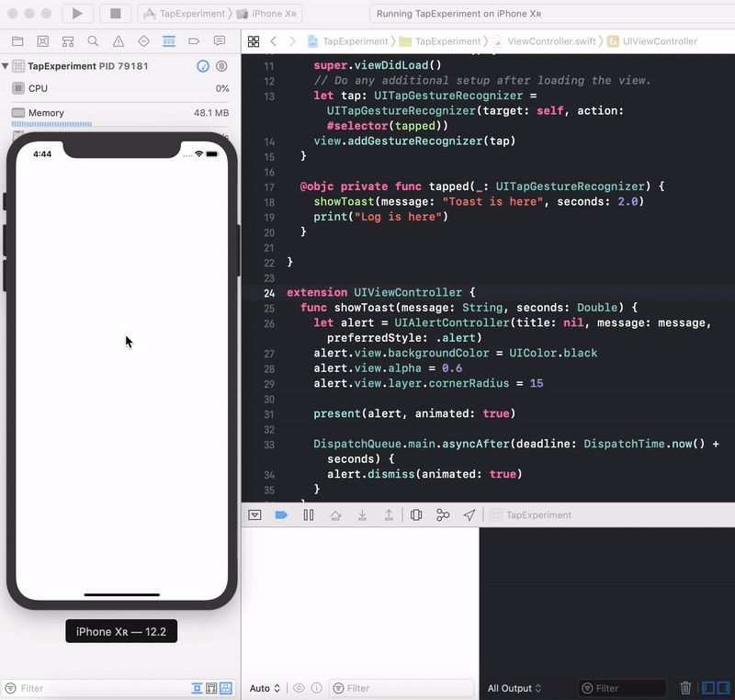
Task: Click UIAlertController on line 26
Action: tap(451, 322)
